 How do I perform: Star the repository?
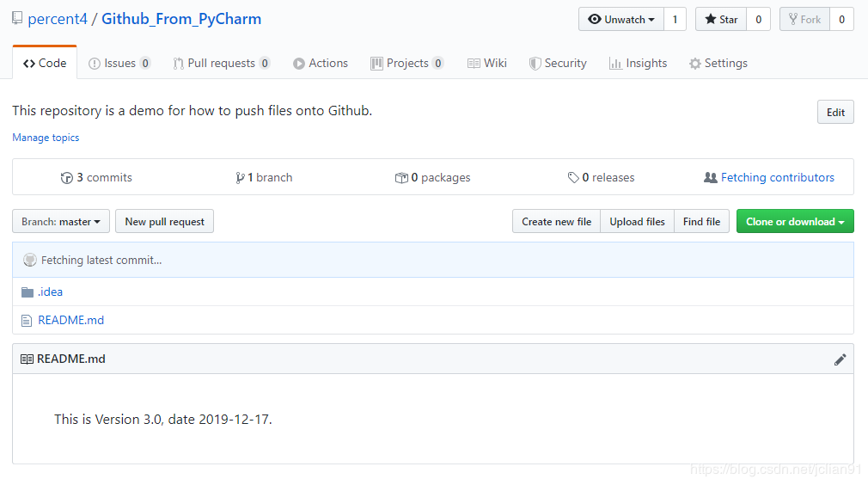click(x=721, y=20)
